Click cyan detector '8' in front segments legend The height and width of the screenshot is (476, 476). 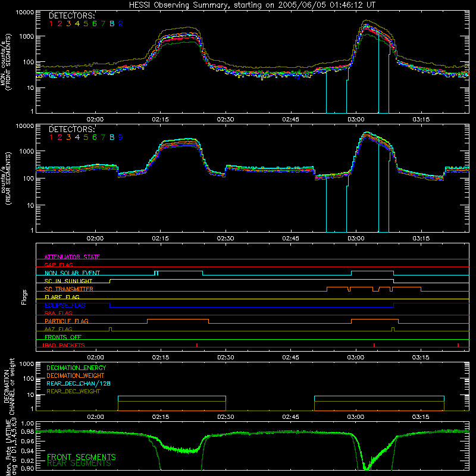112,24
